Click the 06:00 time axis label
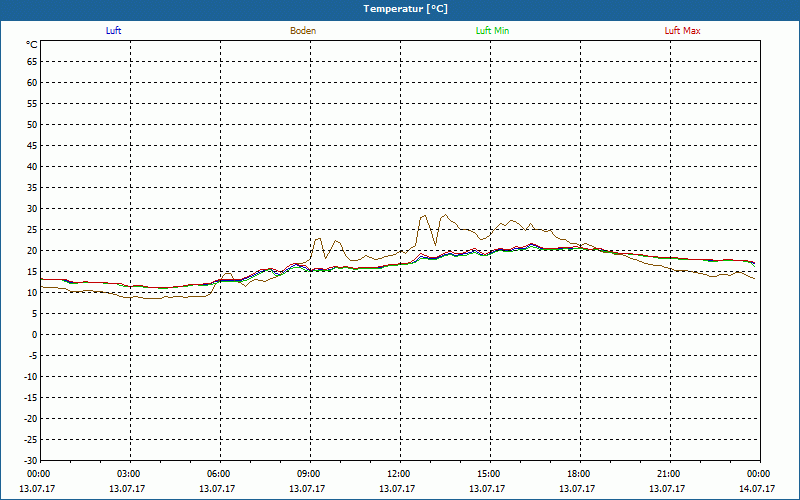 click(220, 474)
